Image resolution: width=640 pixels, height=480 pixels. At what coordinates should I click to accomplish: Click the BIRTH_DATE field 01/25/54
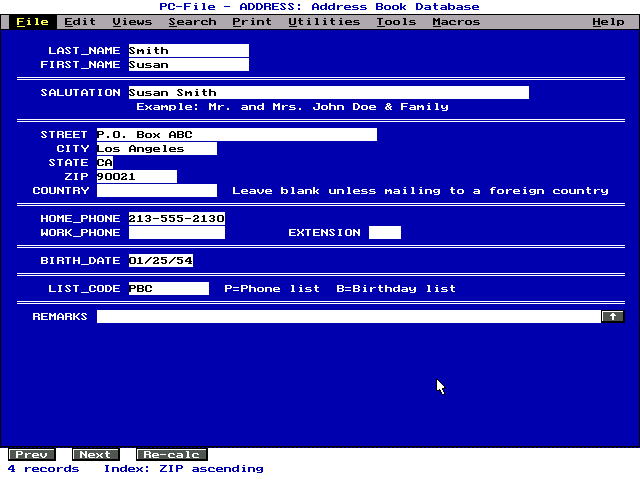point(161,260)
